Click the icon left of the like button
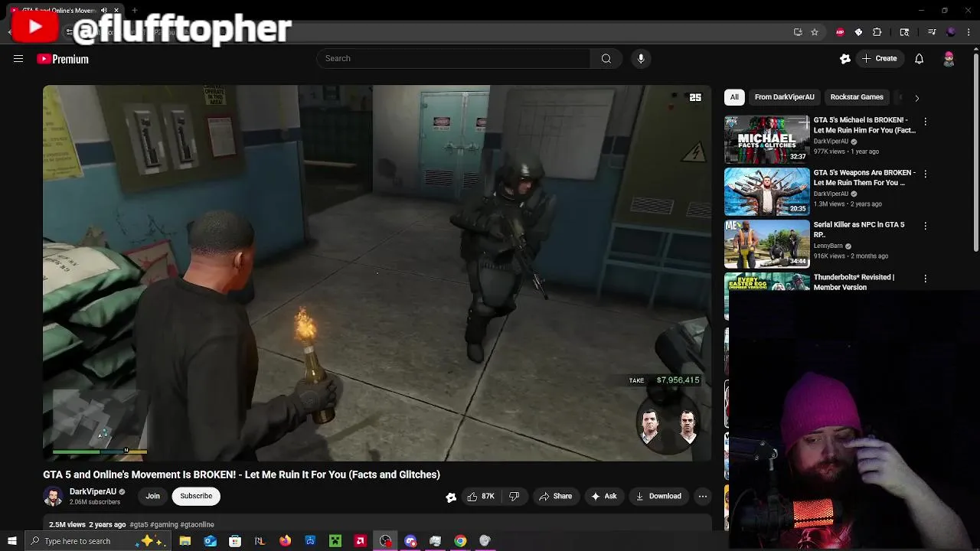This screenshot has height=551, width=980. [451, 497]
